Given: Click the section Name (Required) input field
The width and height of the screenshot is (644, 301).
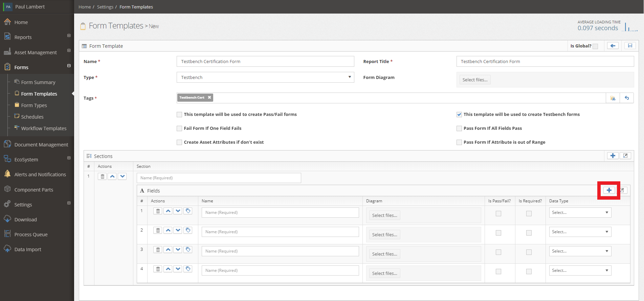Looking at the screenshot, I should pyautogui.click(x=219, y=178).
